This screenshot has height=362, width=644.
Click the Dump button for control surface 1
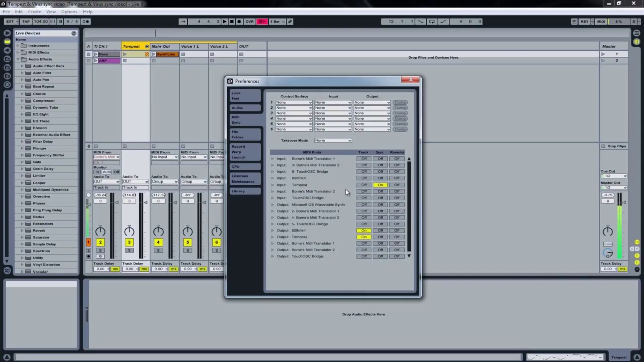(x=400, y=103)
